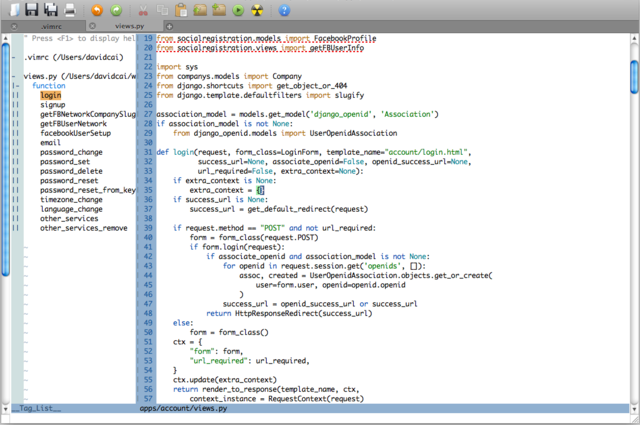Image resolution: width=640 pixels, height=425 pixels.
Task: Collapse the views.py fold in tag list
Action: [x=13, y=76]
